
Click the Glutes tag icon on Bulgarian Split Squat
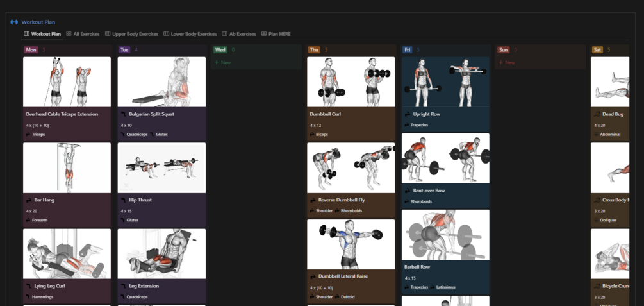(x=152, y=135)
